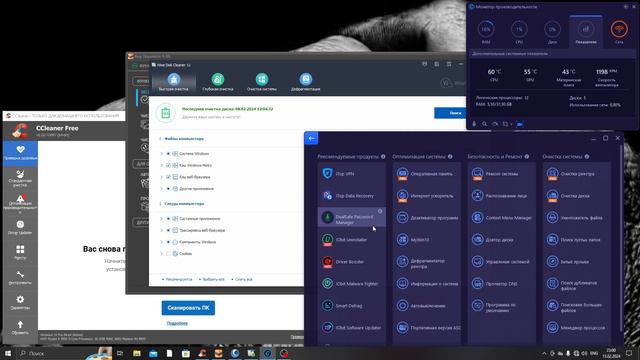Toggle Кэш Windows Metro checkbox
Viewport: 640px width, 360px height.
pyautogui.click(x=168, y=165)
